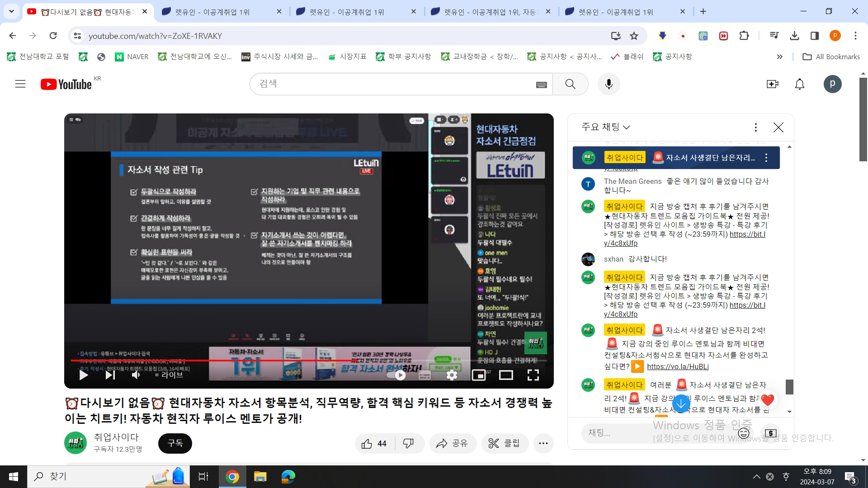Image resolution: width=868 pixels, height=488 pixels.
Task: Mute the video volume
Action: (x=136, y=375)
